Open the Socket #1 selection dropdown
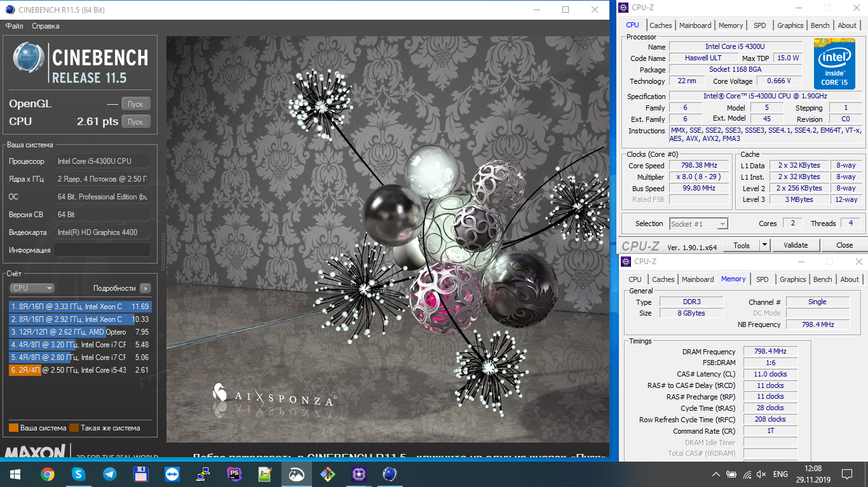The height and width of the screenshot is (487, 868). 698,223
